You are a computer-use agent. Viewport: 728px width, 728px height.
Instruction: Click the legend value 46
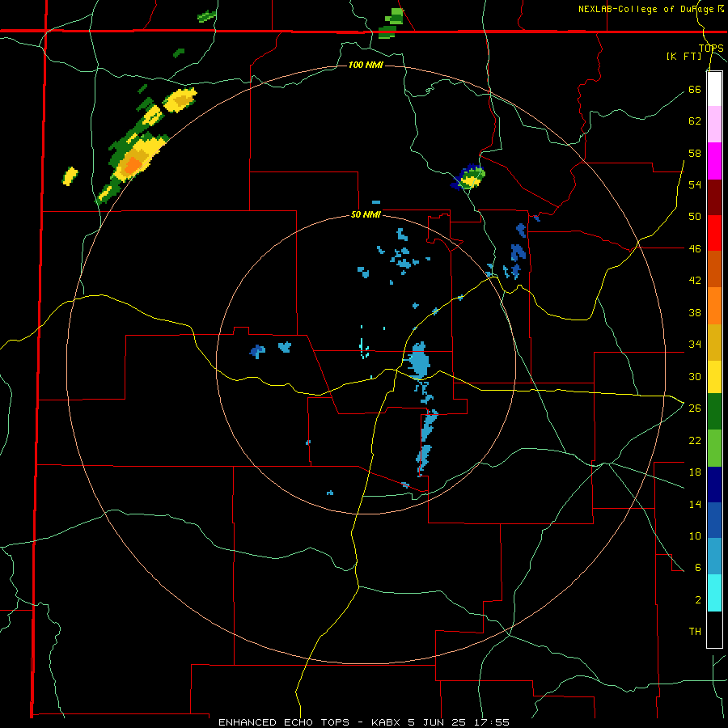point(695,248)
